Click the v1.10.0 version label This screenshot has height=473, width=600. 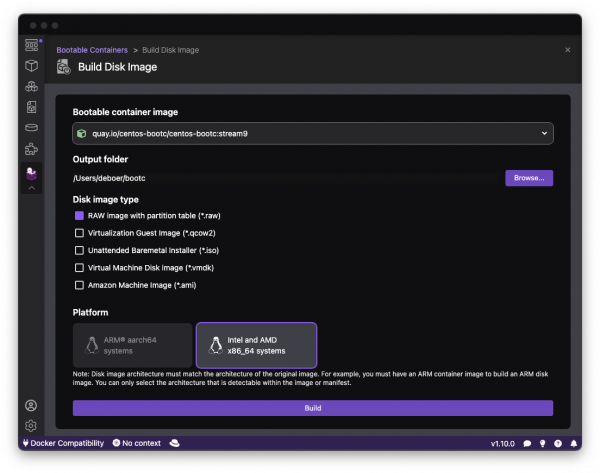point(502,444)
